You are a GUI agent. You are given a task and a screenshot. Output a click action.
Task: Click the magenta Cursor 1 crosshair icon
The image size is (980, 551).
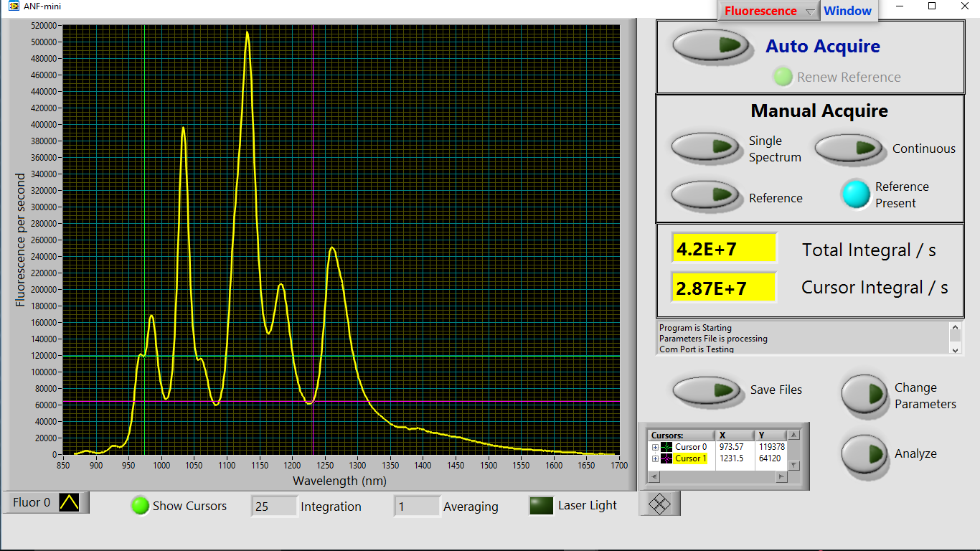point(666,458)
